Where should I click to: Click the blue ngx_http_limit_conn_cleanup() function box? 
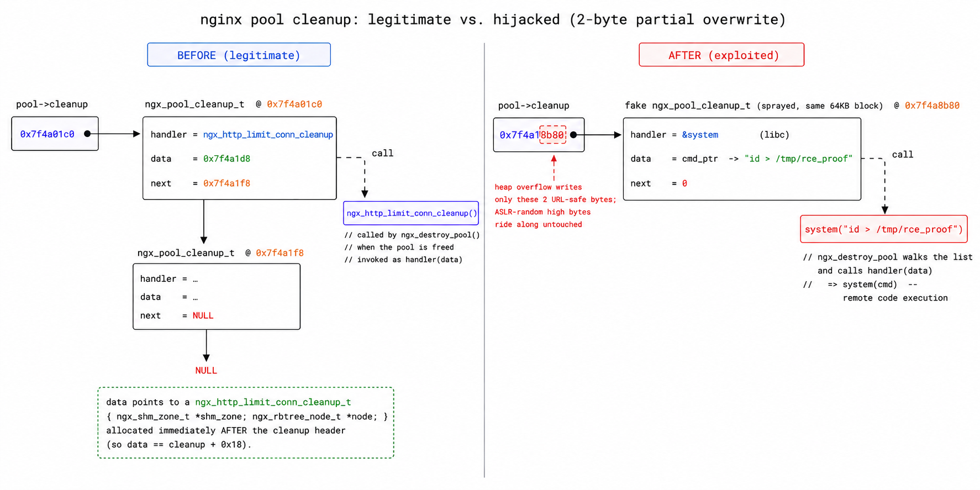click(411, 213)
